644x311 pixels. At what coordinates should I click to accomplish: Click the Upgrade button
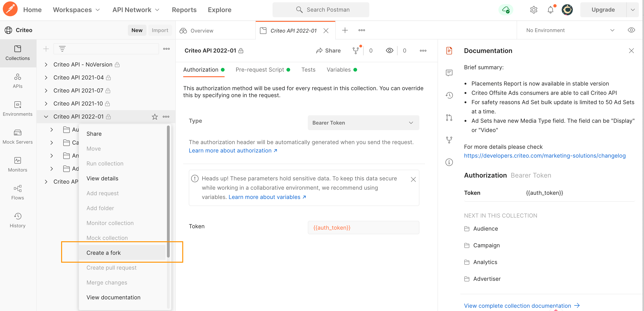click(603, 10)
